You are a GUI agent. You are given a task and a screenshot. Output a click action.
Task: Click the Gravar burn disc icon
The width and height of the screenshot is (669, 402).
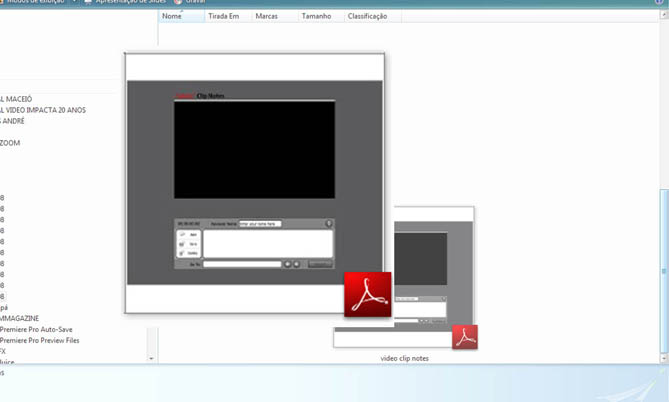coord(179,2)
